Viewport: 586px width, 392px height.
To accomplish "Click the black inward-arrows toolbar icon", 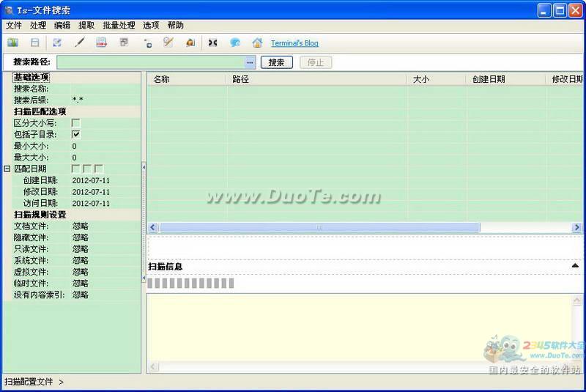I will click(x=212, y=43).
